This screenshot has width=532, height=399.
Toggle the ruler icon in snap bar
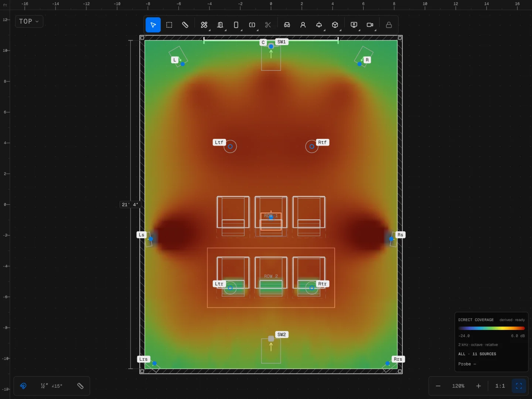tap(80, 386)
